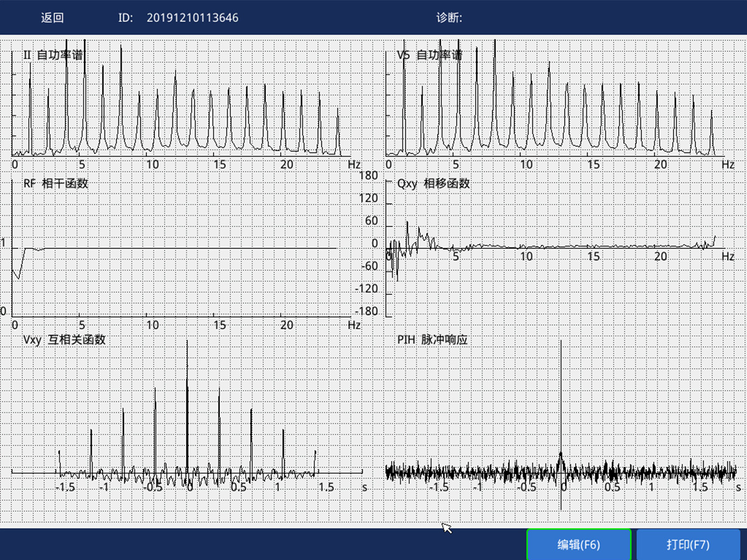Choose the PIH 脉冲响应 chart title

pyautogui.click(x=432, y=340)
